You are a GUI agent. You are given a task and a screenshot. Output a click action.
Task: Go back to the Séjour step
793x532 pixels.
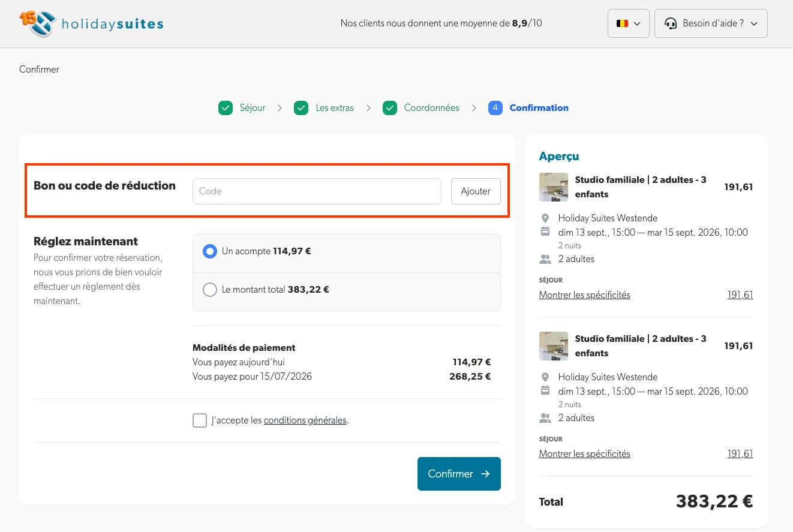coord(253,108)
